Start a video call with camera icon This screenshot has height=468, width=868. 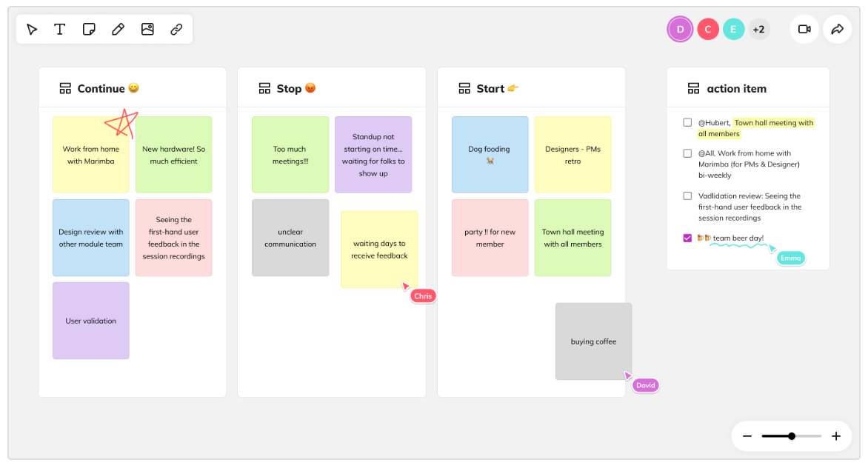(804, 30)
